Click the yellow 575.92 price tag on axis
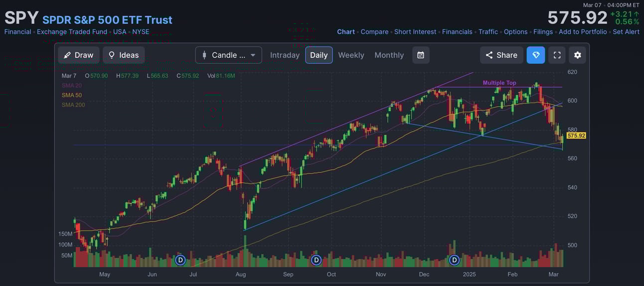 pyautogui.click(x=576, y=136)
